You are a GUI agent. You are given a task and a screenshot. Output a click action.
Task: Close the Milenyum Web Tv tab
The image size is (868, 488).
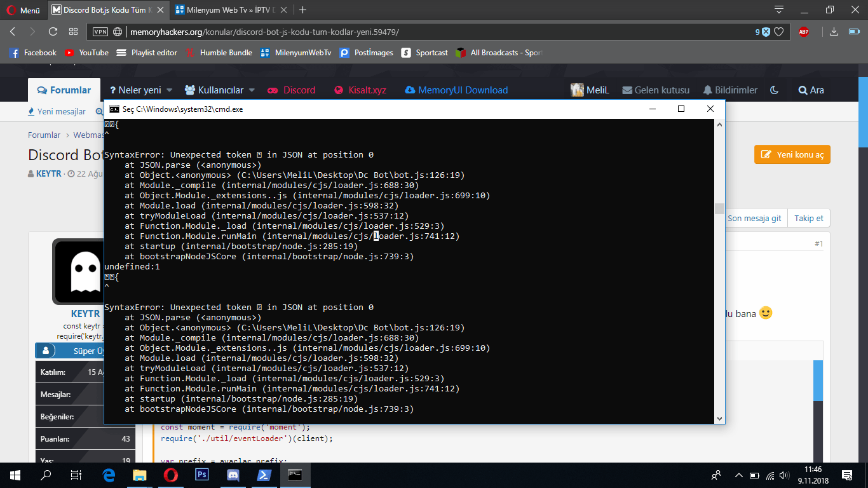[285, 10]
